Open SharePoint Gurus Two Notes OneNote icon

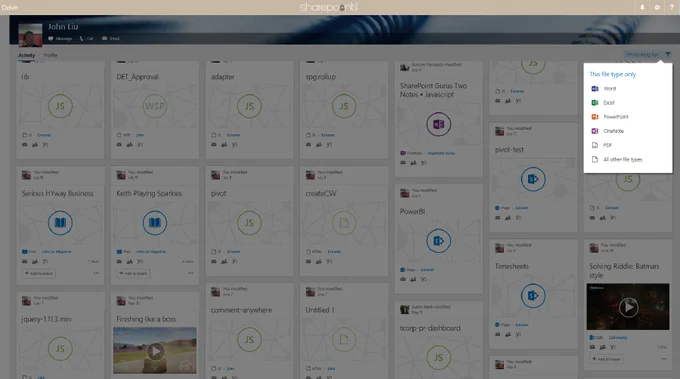pos(438,124)
